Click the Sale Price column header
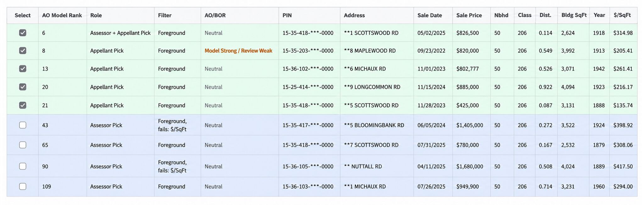The image size is (644, 205). click(469, 15)
